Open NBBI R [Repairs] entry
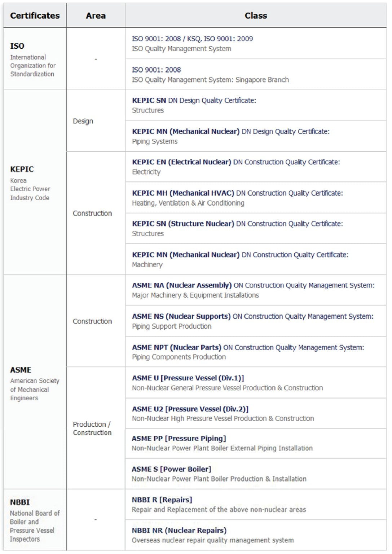This screenshot has width=392, height=554. pos(162,500)
